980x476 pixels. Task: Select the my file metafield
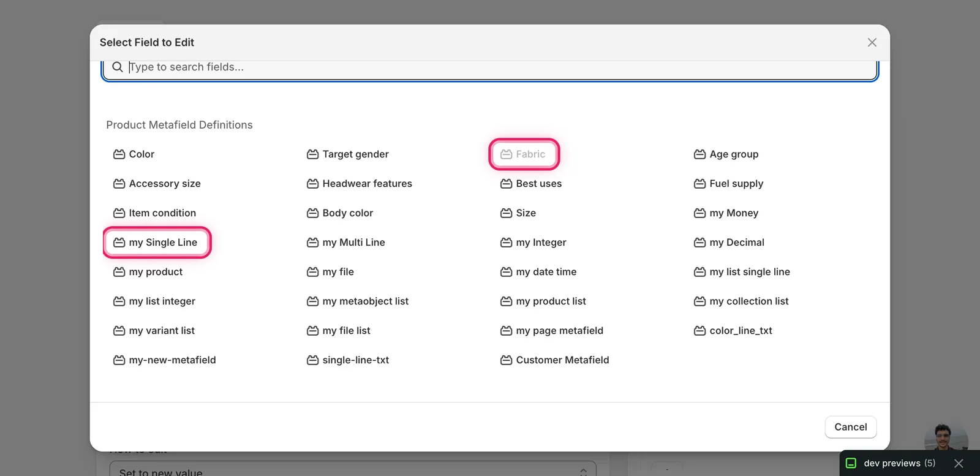click(x=331, y=272)
